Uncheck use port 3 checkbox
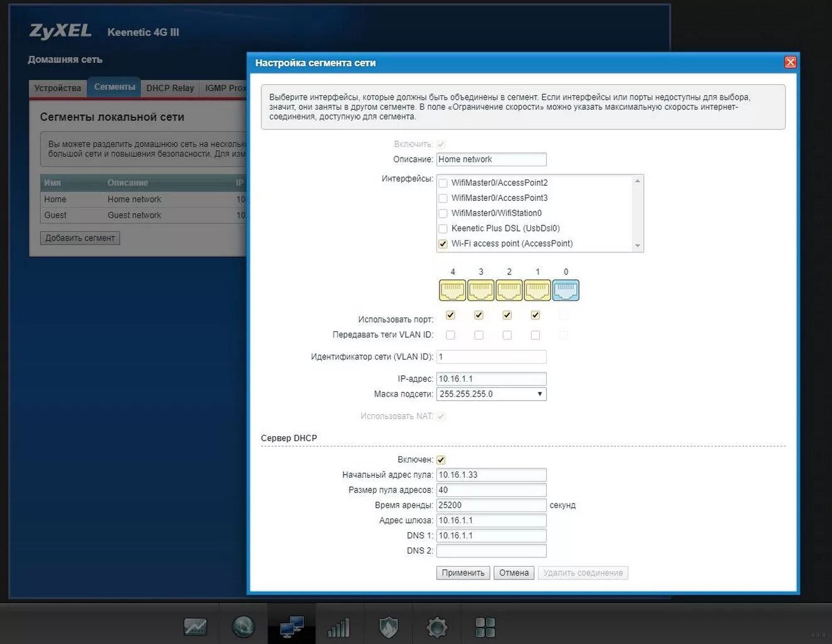Image resolution: width=832 pixels, height=644 pixels. [x=478, y=315]
